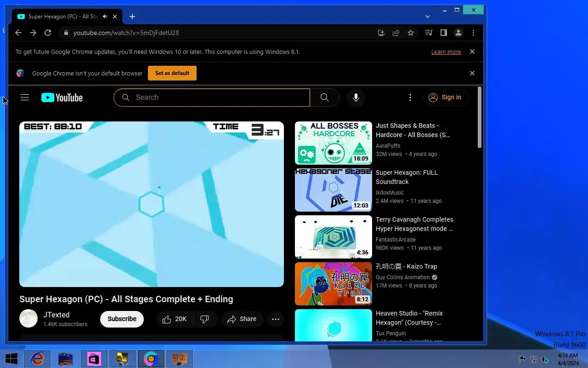Open the media controls icon
588x368 pixels.
(429, 33)
